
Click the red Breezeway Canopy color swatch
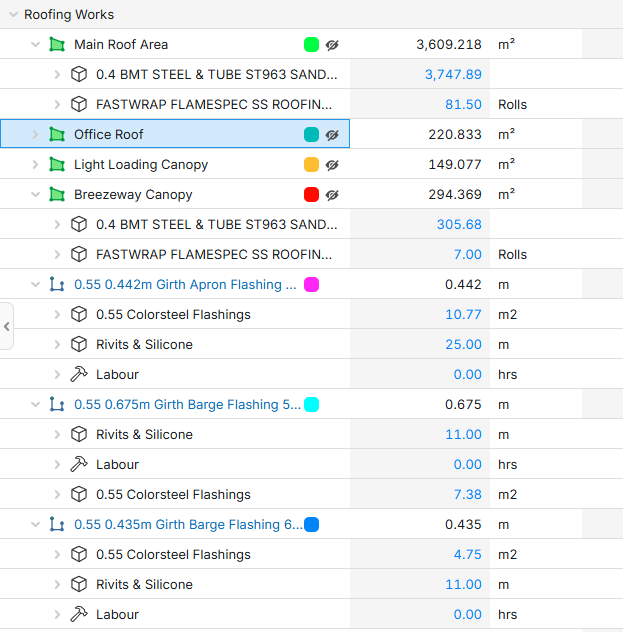tap(311, 195)
